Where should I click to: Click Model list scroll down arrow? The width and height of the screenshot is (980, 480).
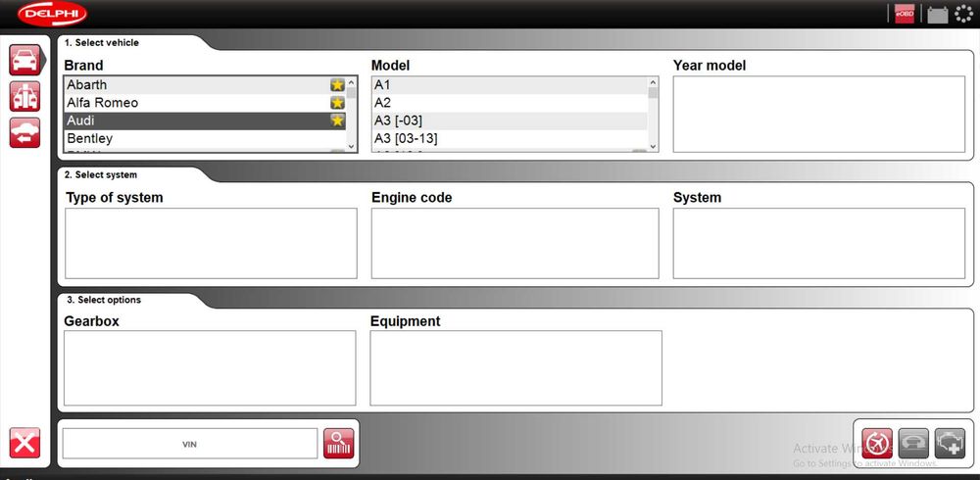click(x=653, y=146)
